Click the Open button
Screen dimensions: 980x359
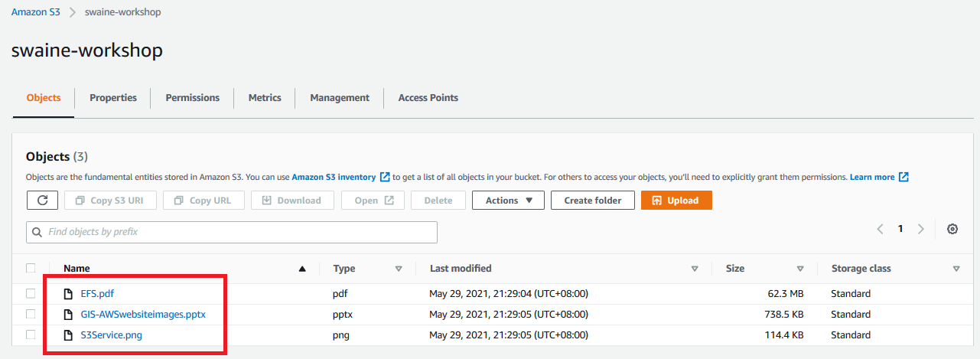(374, 201)
